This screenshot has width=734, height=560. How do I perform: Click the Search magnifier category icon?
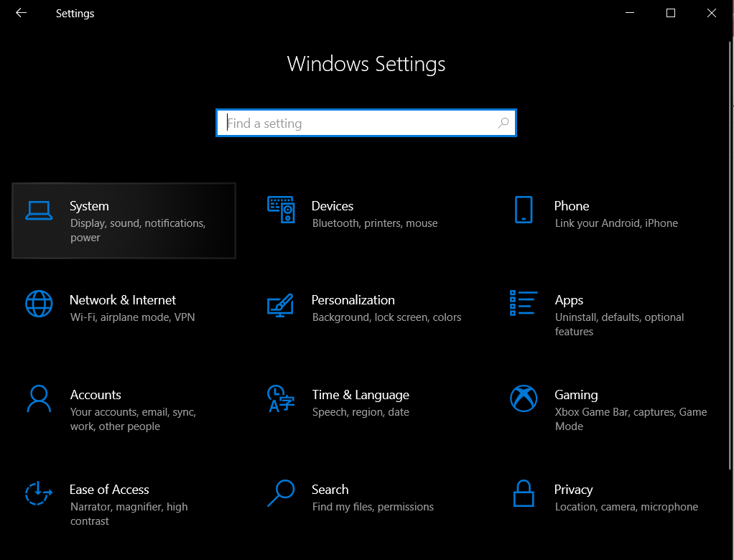pos(281,493)
